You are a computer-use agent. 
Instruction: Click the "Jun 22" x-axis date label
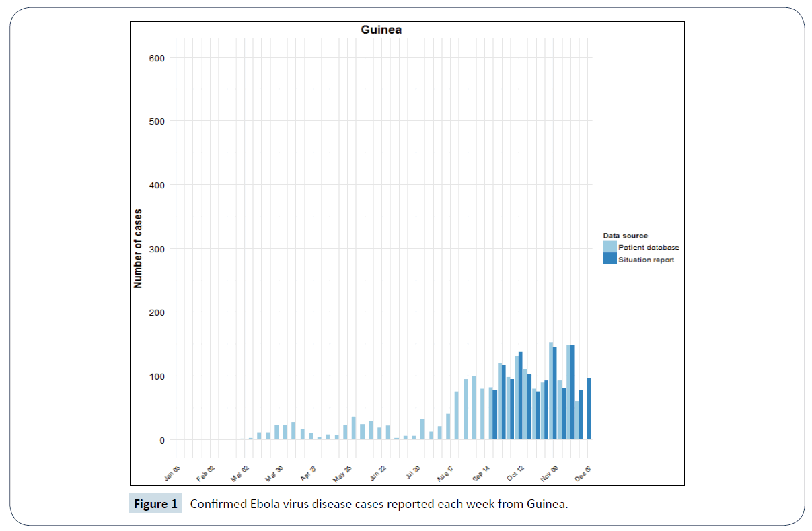[377, 473]
